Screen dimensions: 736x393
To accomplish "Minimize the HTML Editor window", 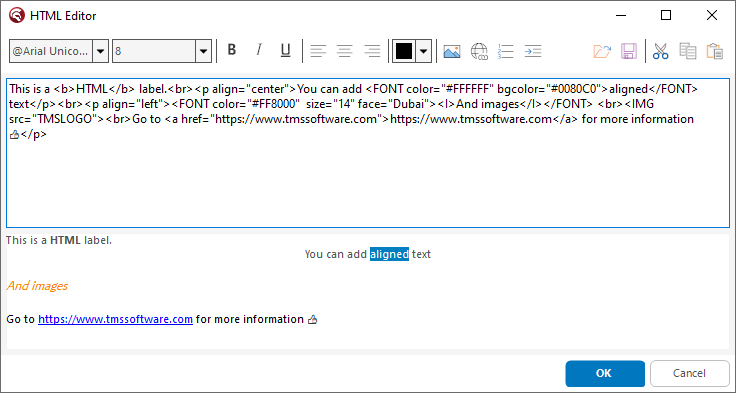I will pyautogui.click(x=621, y=15).
